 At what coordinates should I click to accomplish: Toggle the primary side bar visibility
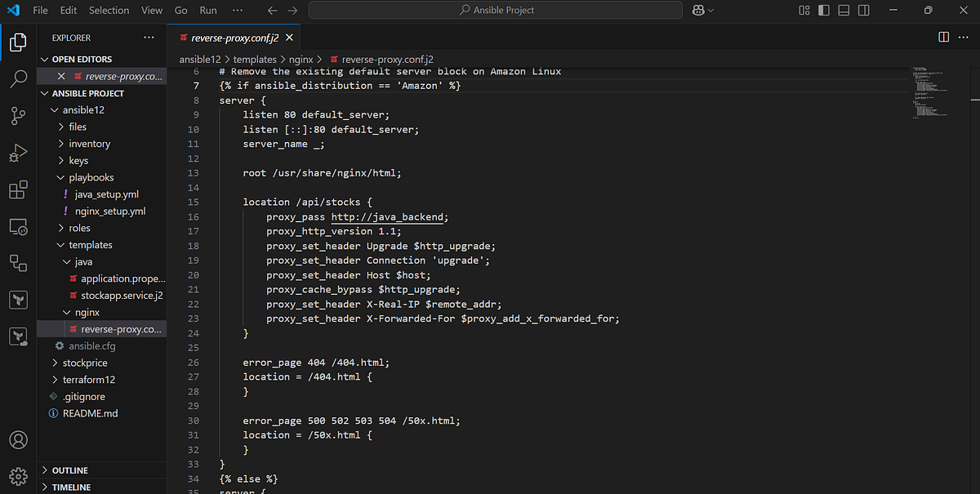coord(824,9)
